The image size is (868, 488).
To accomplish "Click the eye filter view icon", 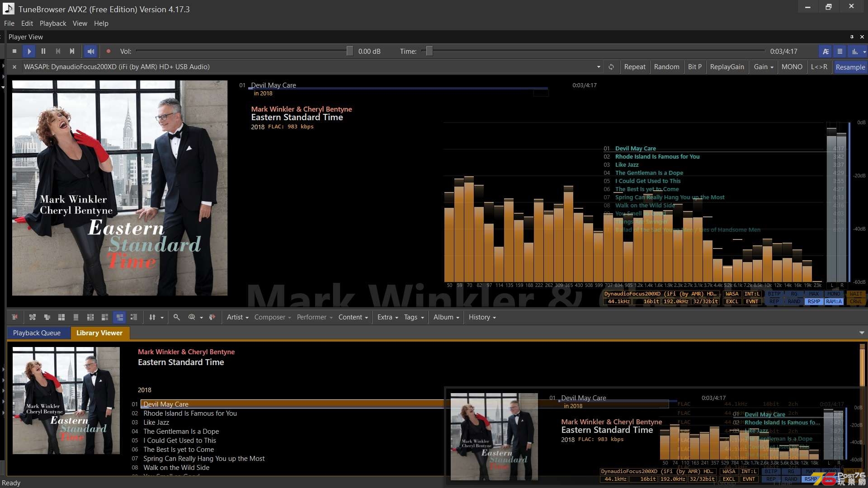I will [192, 317].
